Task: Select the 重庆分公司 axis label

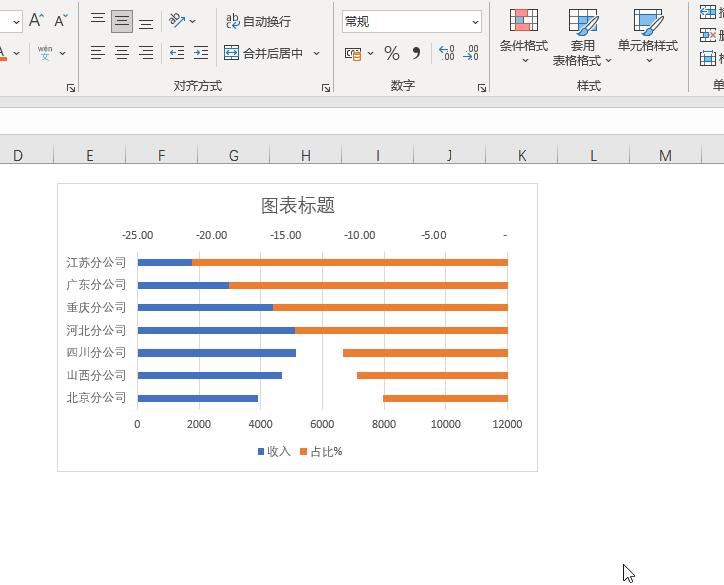Action: (96, 308)
